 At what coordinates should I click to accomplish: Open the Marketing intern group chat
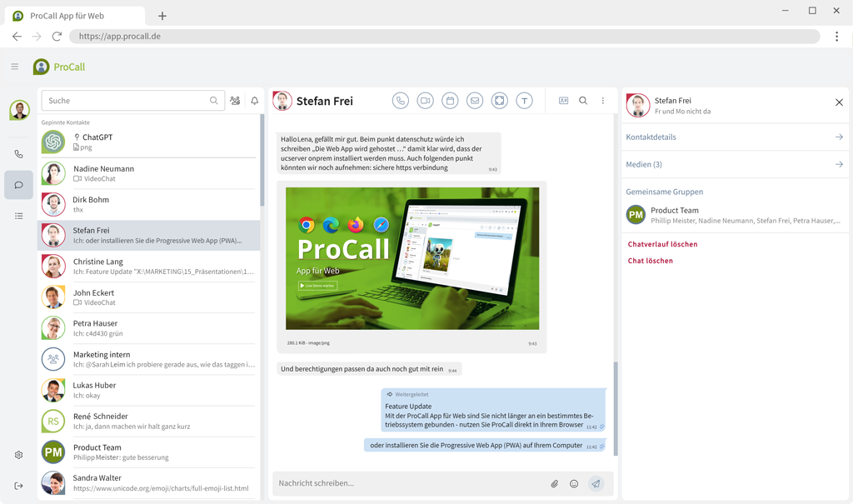coord(148,359)
